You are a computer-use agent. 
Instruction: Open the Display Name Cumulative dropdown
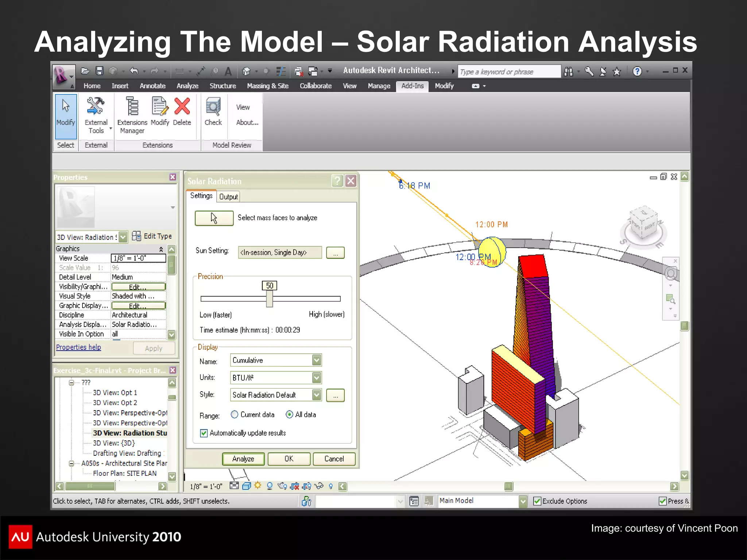pos(317,360)
